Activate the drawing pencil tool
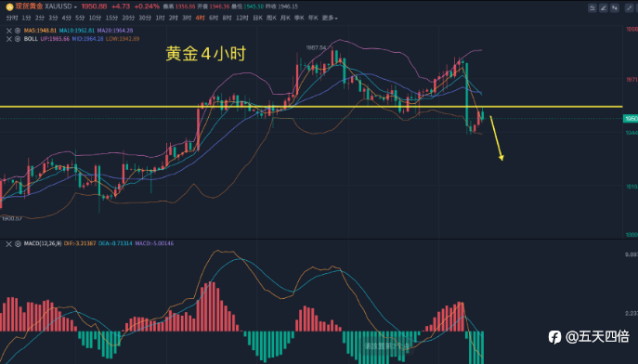 604,7
